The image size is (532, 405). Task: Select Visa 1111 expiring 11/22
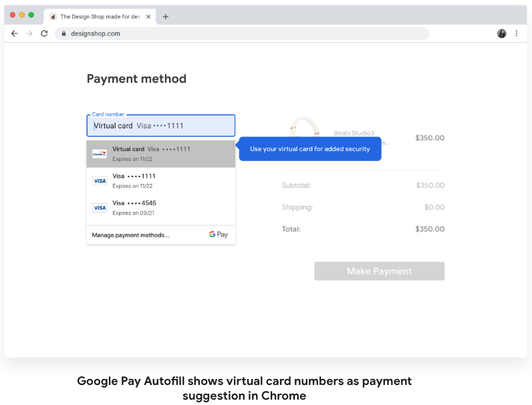coord(160,180)
